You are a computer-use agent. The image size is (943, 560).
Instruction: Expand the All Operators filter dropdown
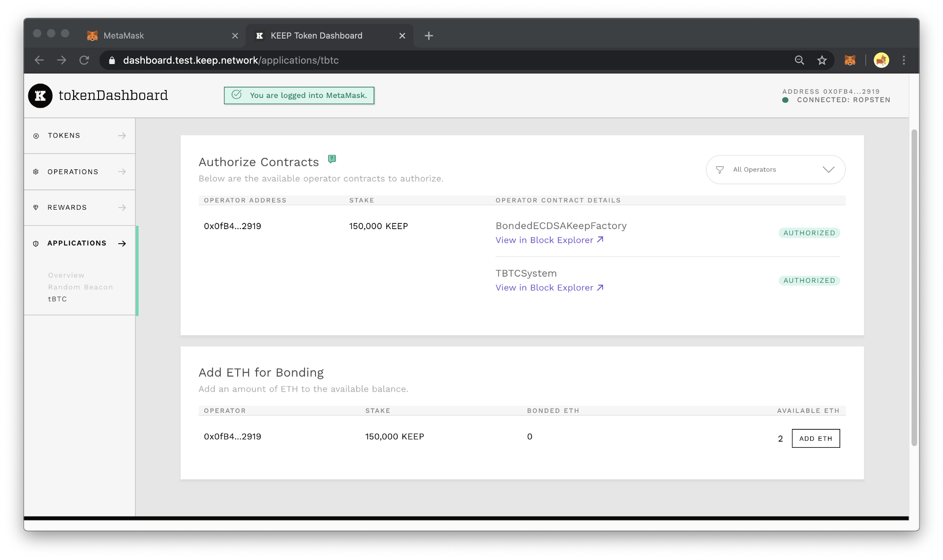tap(776, 170)
